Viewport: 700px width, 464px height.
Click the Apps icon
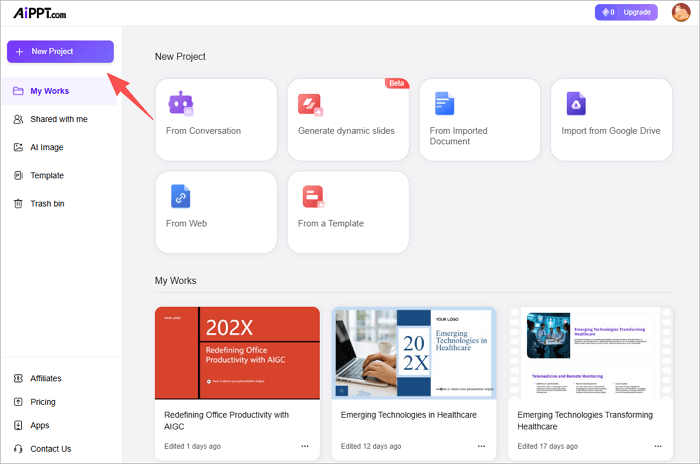[18, 425]
